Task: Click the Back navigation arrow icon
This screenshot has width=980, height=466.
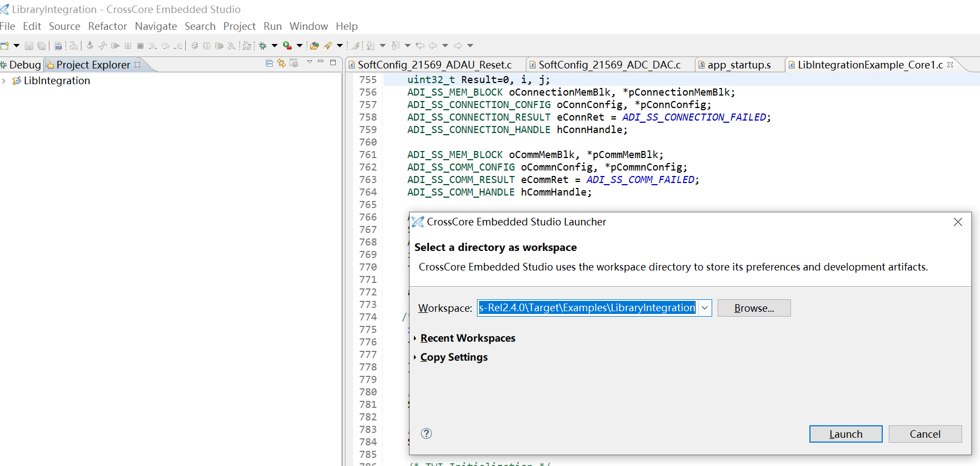Action: click(x=434, y=46)
